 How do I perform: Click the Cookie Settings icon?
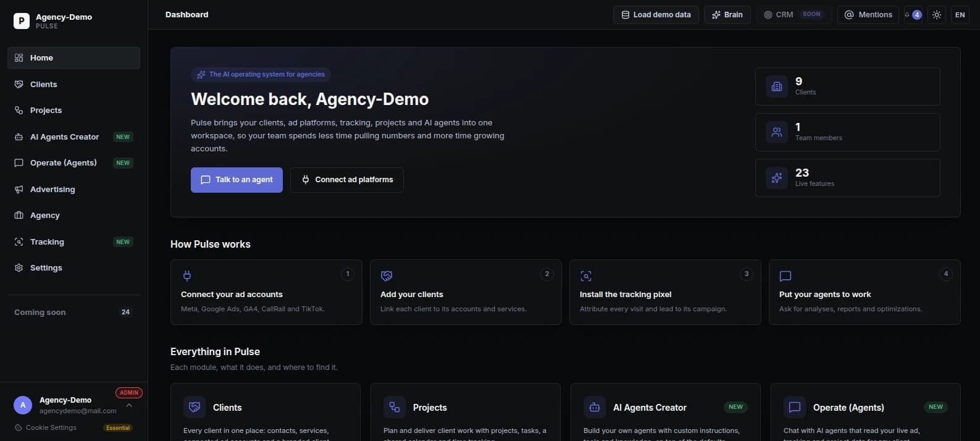pyautogui.click(x=19, y=427)
